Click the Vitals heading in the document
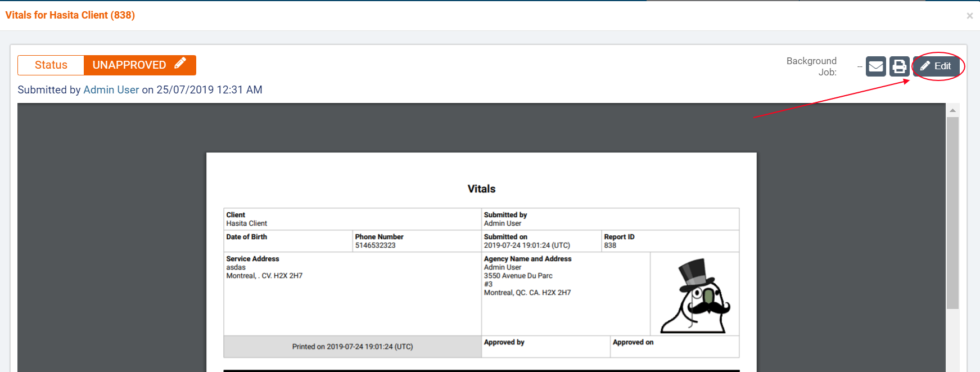980x372 pixels. pos(481,189)
